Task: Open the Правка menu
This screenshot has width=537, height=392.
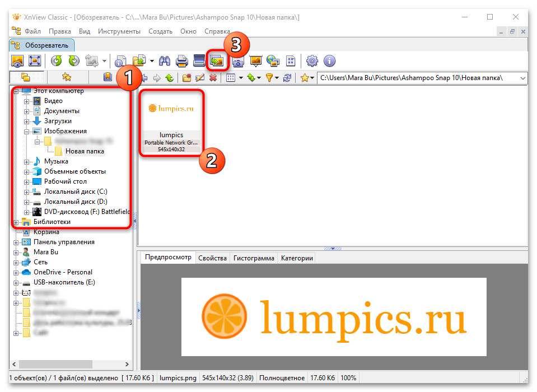Action: [60, 31]
